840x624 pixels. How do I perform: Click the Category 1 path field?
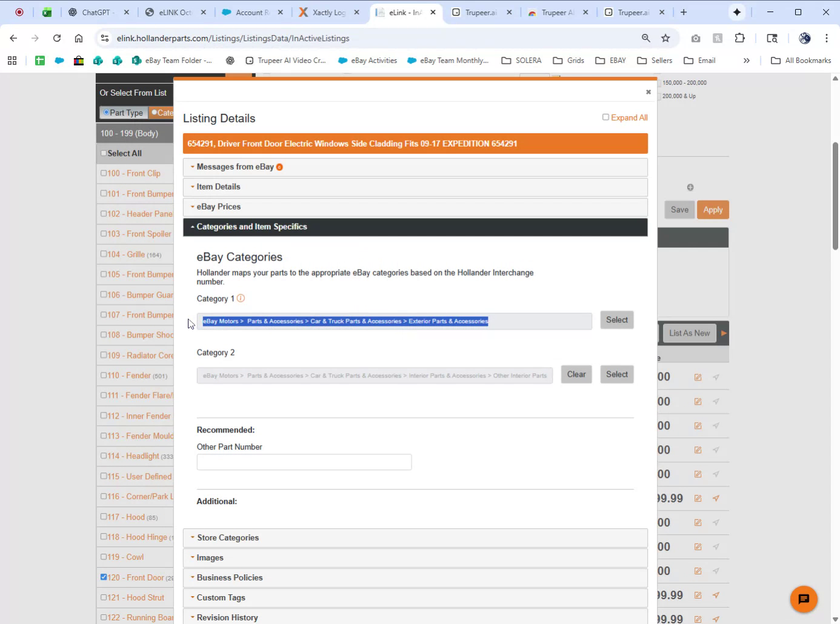click(x=394, y=321)
